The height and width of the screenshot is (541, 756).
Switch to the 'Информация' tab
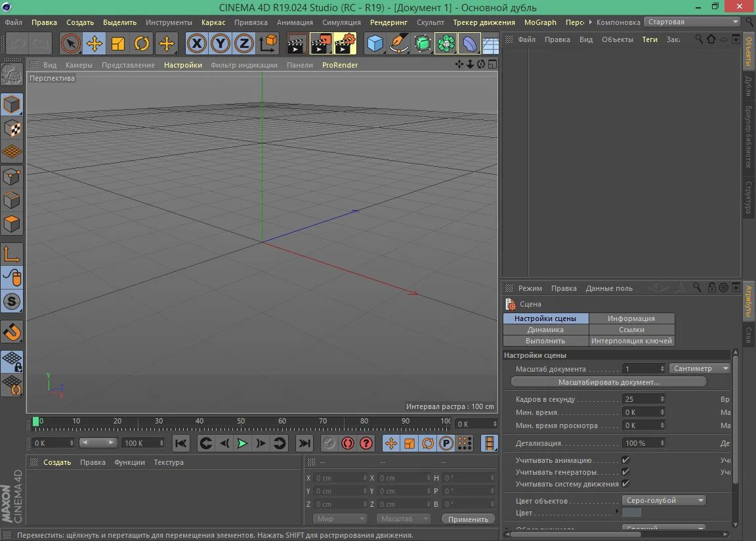[x=631, y=318]
